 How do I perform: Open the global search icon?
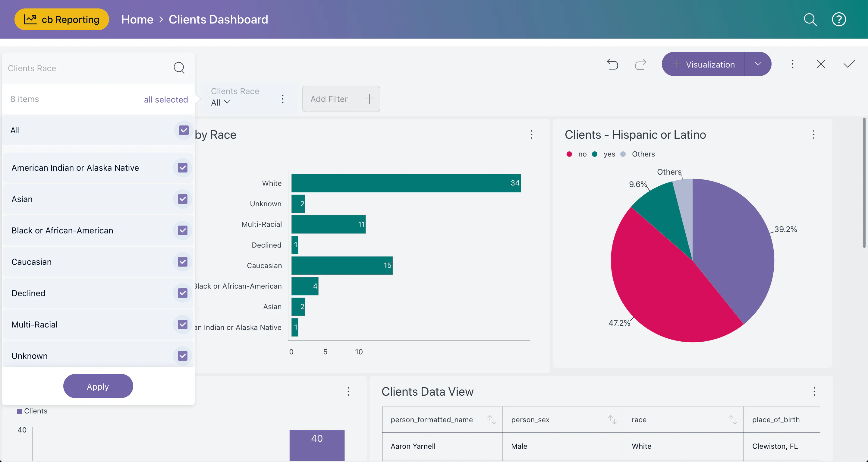810,19
